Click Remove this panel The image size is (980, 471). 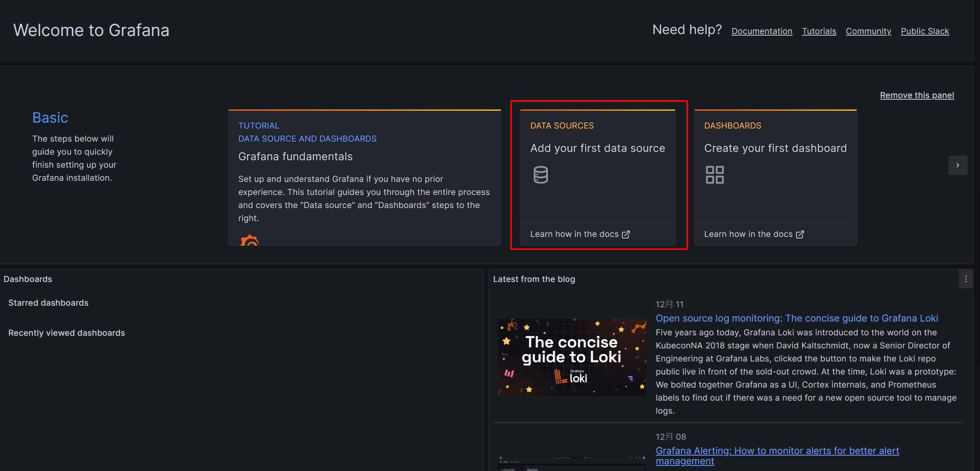tap(917, 95)
